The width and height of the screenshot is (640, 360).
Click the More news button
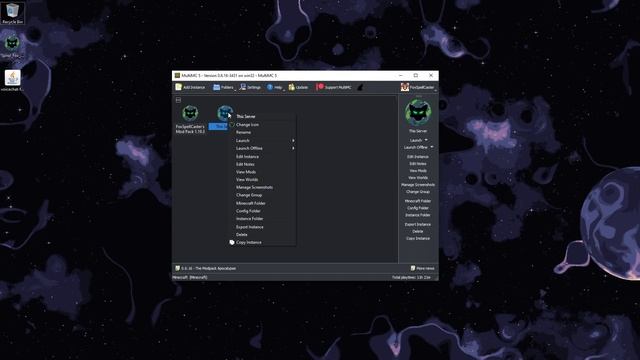click(x=422, y=268)
